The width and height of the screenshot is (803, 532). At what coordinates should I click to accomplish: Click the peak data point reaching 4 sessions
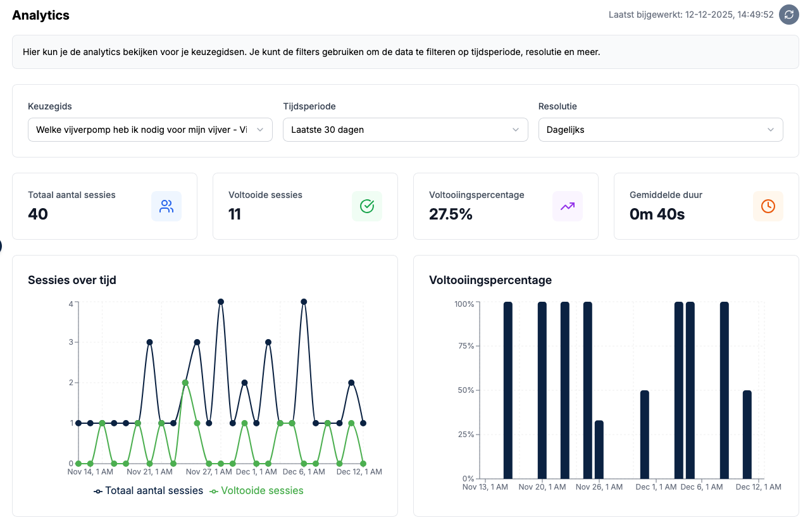point(220,302)
